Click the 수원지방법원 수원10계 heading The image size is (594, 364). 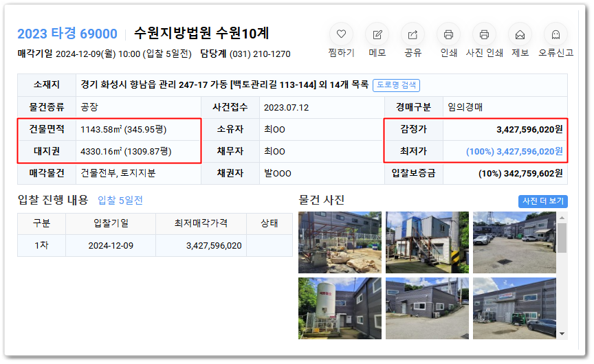coord(201,33)
